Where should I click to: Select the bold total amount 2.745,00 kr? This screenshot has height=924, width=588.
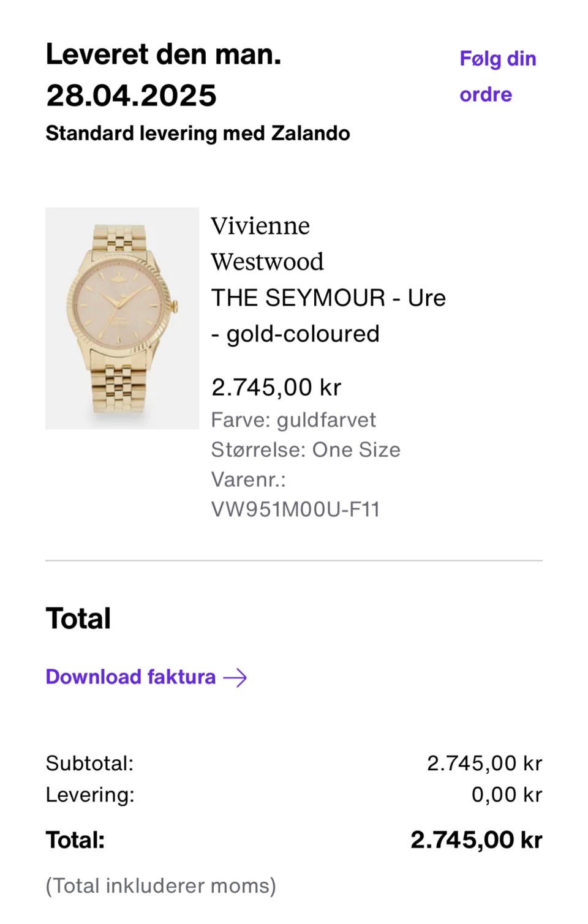(476, 840)
